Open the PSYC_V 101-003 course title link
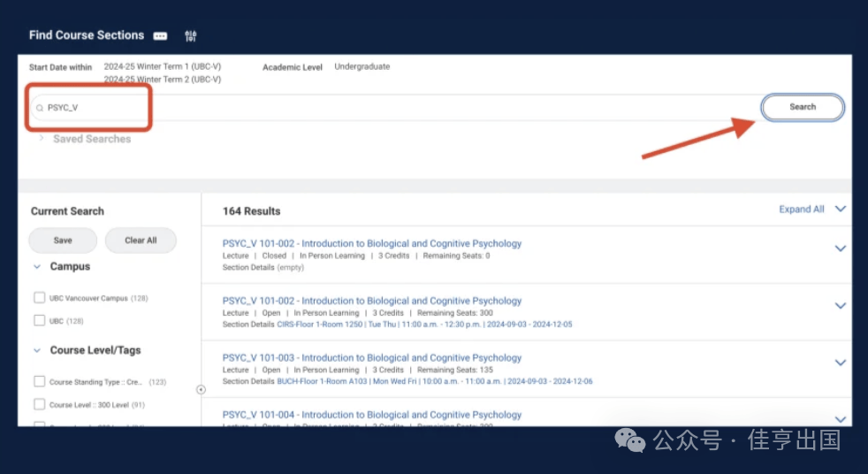The height and width of the screenshot is (474, 868). [x=372, y=358]
